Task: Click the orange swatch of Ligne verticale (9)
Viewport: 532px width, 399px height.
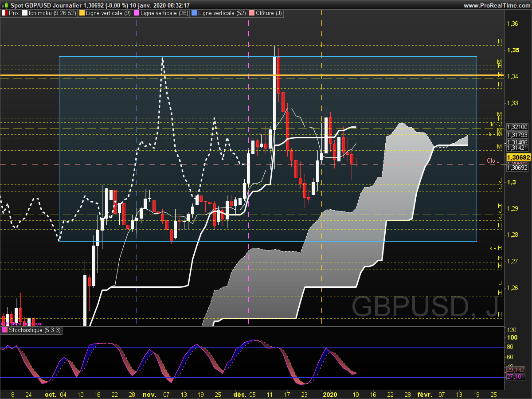Action: pyautogui.click(x=82, y=13)
